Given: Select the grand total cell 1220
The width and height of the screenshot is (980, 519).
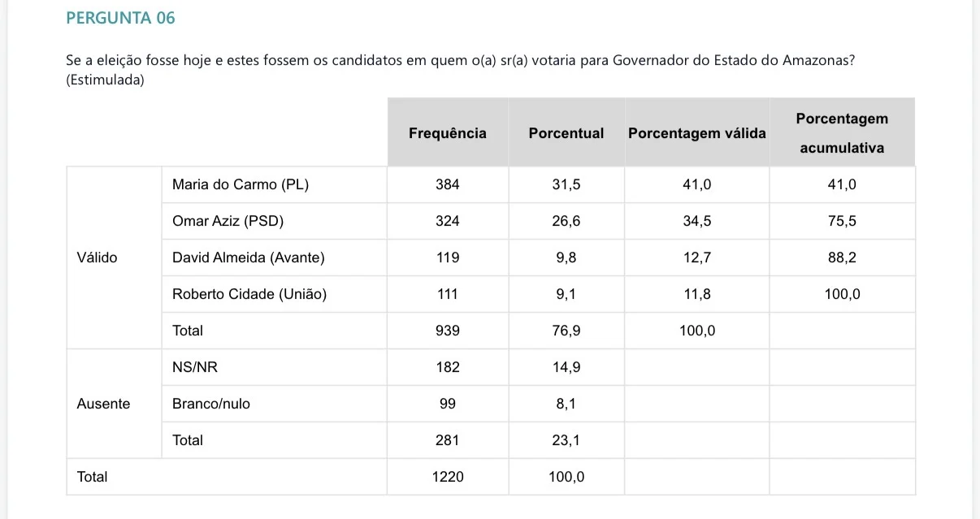Looking at the screenshot, I should (448, 477).
